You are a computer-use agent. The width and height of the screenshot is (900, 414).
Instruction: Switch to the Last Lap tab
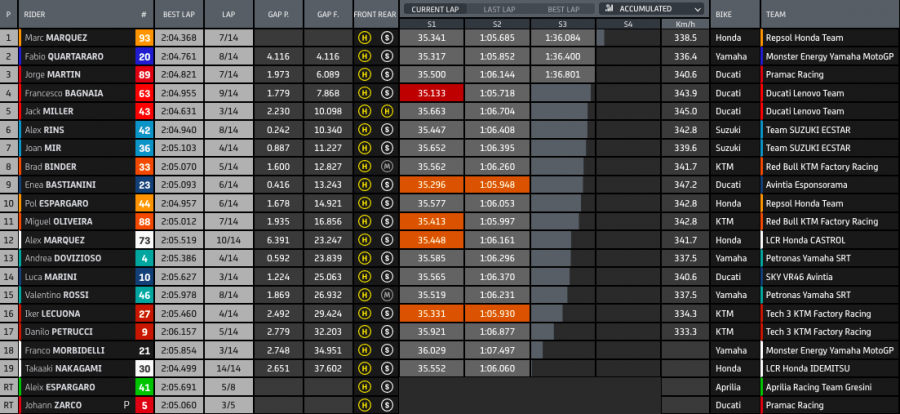(496, 8)
